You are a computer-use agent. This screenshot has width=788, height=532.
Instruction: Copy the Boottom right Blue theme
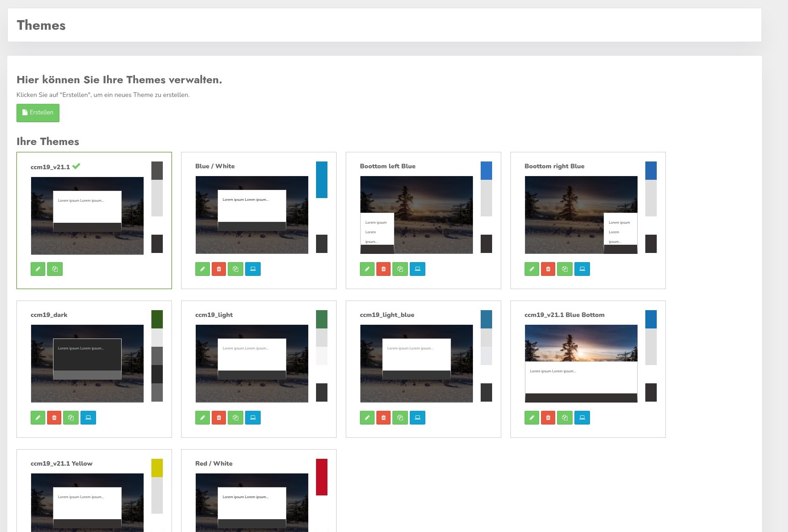565,269
